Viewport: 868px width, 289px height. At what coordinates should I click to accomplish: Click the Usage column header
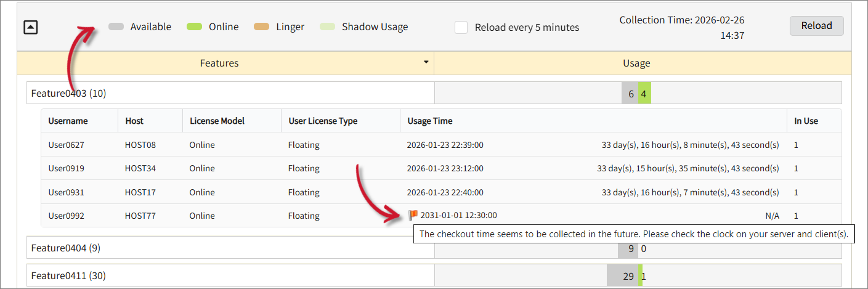pos(636,63)
